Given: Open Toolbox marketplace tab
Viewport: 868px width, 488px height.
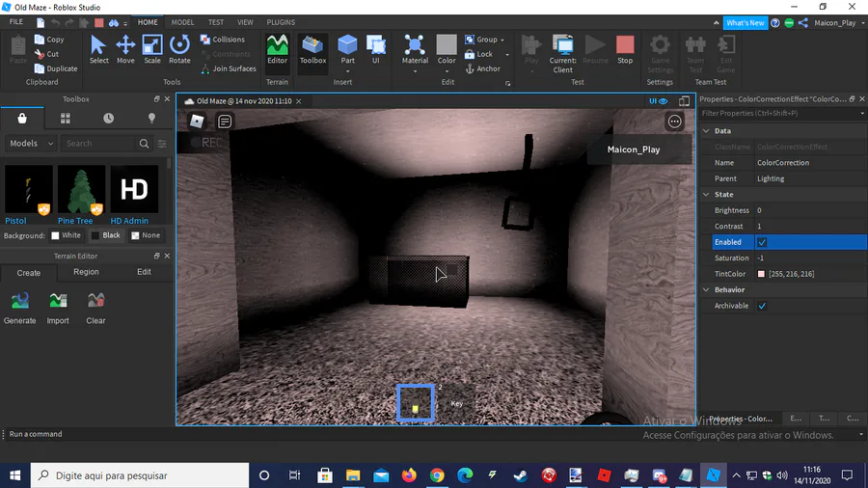Looking at the screenshot, I should click(22, 118).
